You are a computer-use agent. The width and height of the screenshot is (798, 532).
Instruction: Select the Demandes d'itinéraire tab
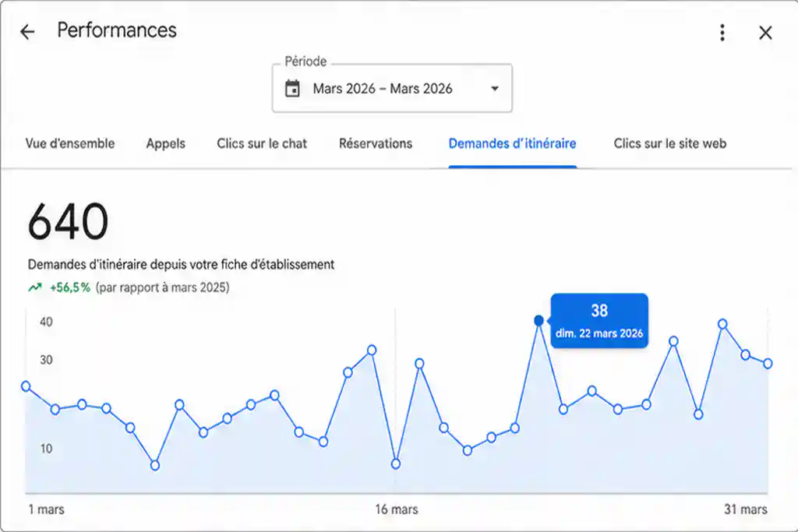pyautogui.click(x=512, y=143)
